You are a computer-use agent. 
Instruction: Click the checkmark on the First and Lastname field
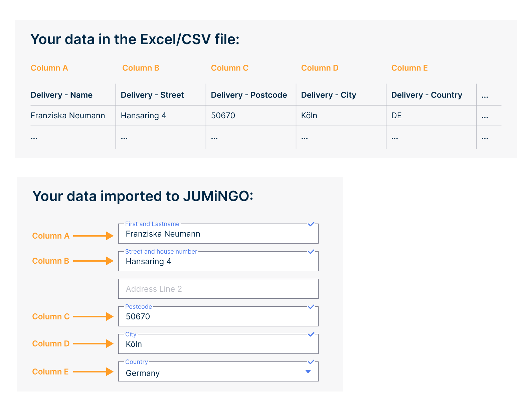[311, 224]
